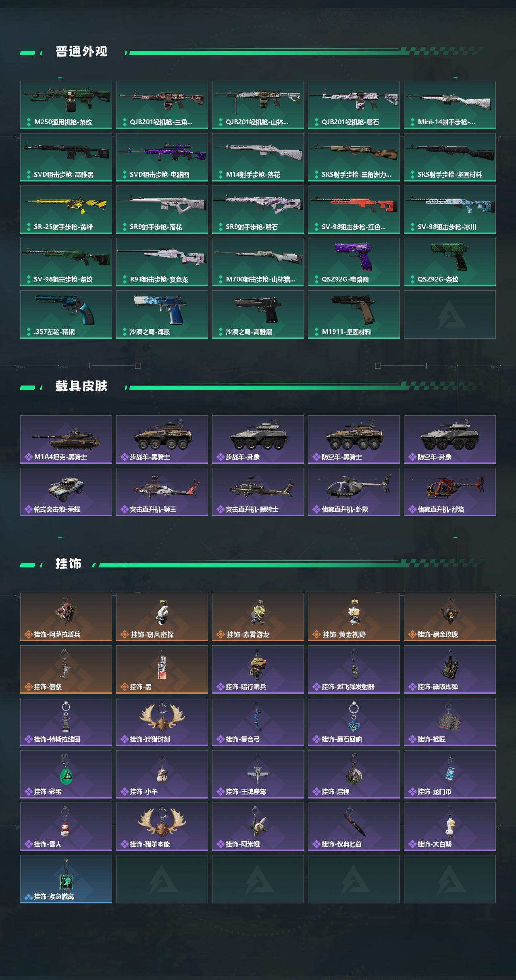Click the 挂饰-狩猎时刻 antler charm
The height and width of the screenshot is (980, 516).
click(x=162, y=722)
